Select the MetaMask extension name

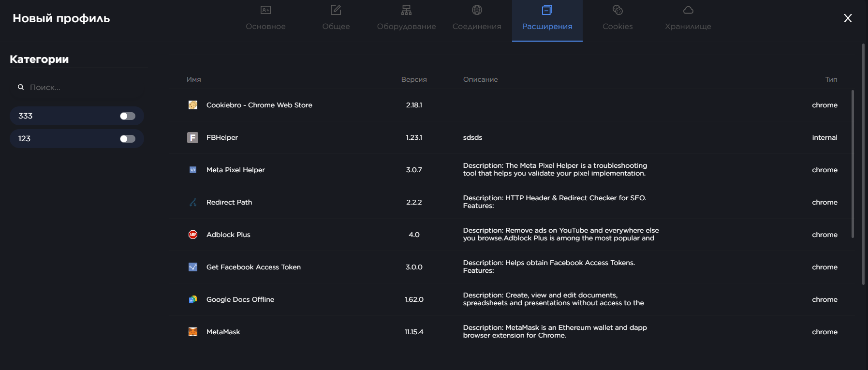tap(223, 332)
